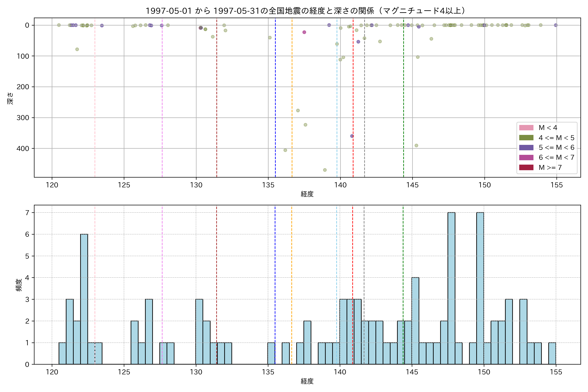Click the purple 5 <= M < 6 swatch
Image resolution: width=588 pixels, height=392 pixels.
point(526,147)
